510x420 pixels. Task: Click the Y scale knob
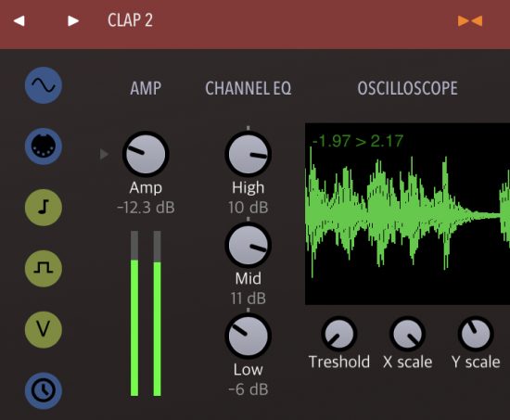(476, 334)
